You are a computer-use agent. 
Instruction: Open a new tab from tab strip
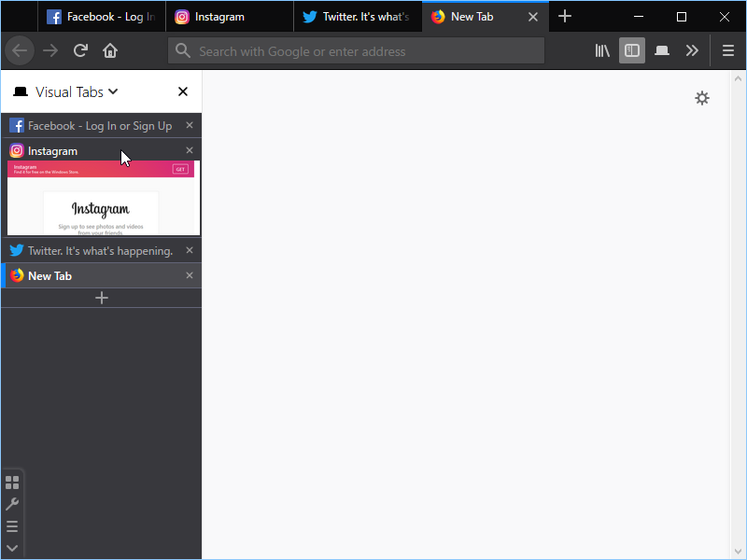565,17
